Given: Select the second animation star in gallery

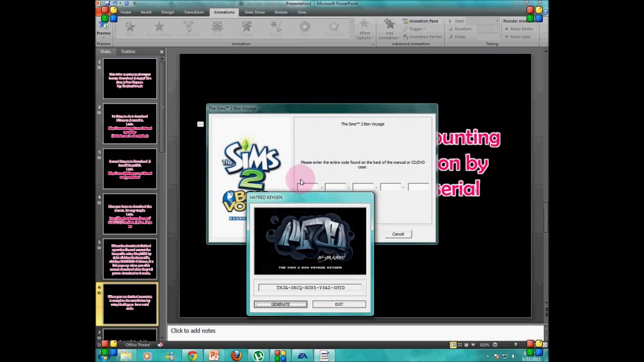Looking at the screenshot, I should 159,26.
